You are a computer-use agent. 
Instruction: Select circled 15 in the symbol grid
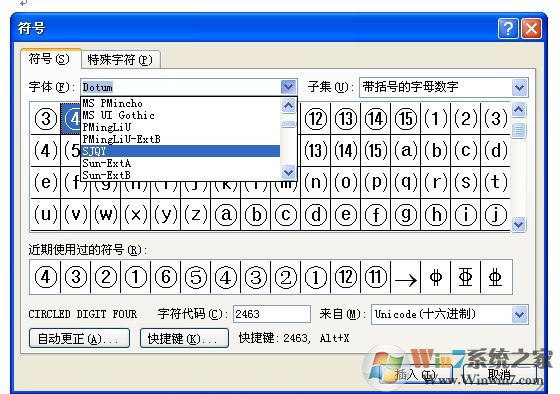click(x=406, y=119)
